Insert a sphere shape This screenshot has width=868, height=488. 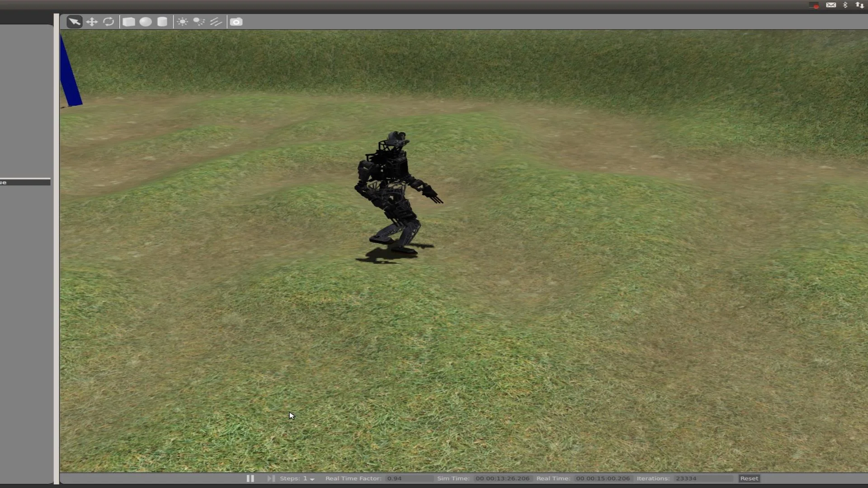[146, 22]
